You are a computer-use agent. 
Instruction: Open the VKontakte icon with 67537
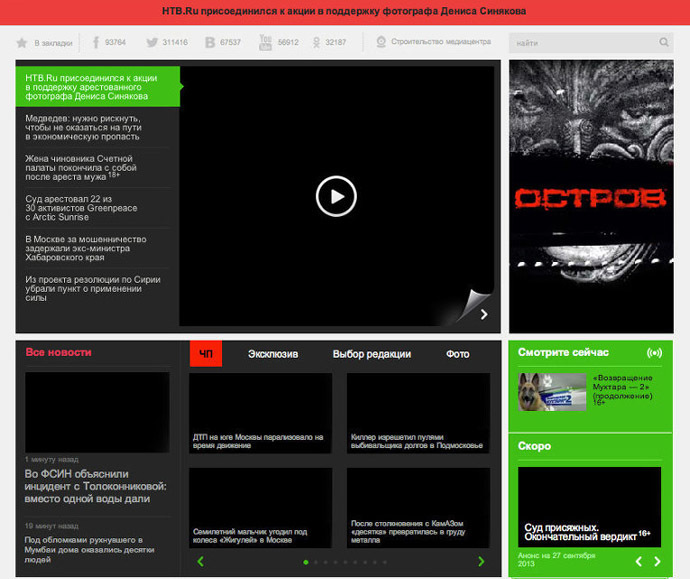click(210, 42)
